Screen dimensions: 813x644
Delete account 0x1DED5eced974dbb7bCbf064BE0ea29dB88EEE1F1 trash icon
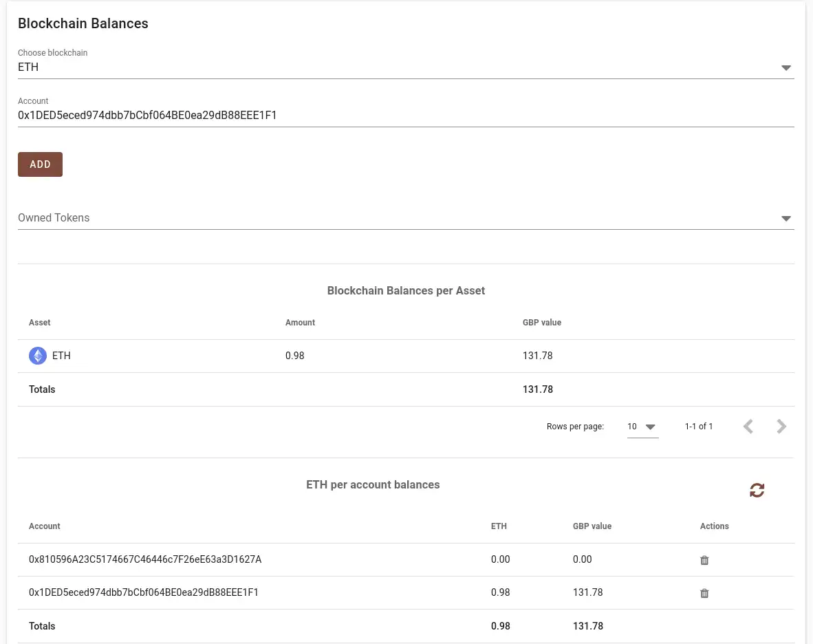click(704, 593)
